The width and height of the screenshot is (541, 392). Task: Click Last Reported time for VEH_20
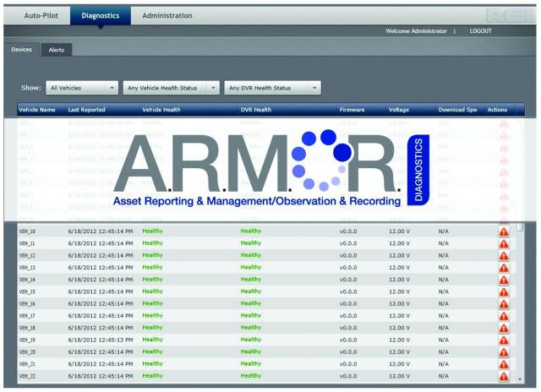101,352
